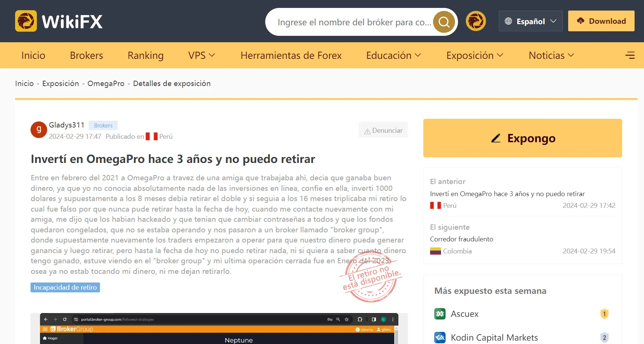Open the previous post link under 'El anterior'
This screenshot has height=344, width=644.
(507, 194)
